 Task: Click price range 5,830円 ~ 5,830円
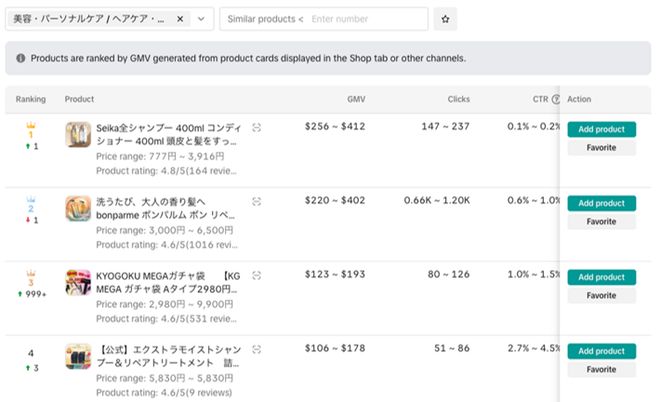(165, 378)
